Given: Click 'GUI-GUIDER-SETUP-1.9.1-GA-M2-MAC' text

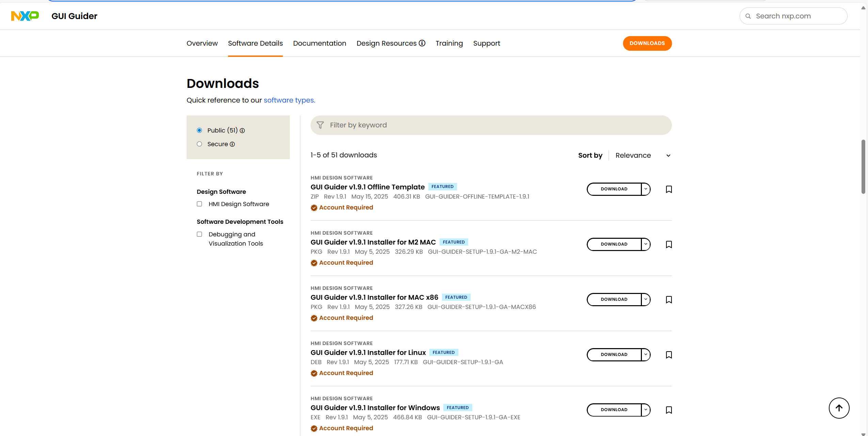Looking at the screenshot, I should tap(482, 252).
